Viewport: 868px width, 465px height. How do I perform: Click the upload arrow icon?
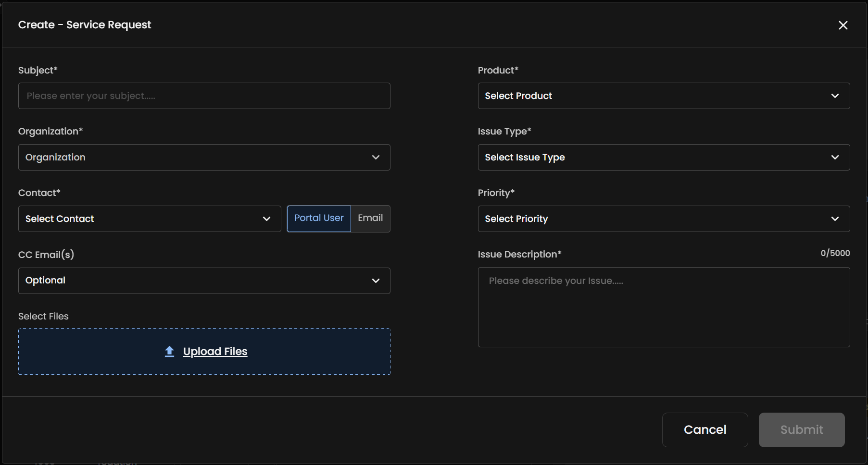coord(169,351)
